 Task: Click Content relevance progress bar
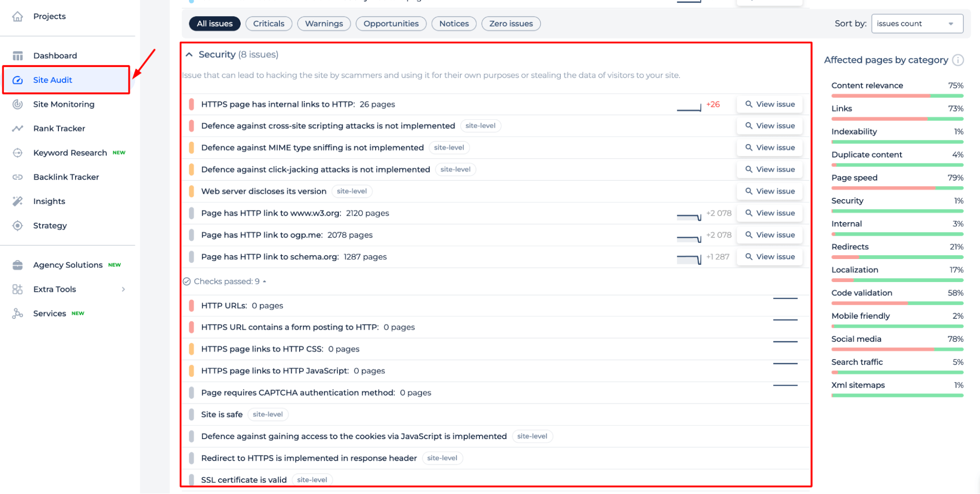[897, 96]
